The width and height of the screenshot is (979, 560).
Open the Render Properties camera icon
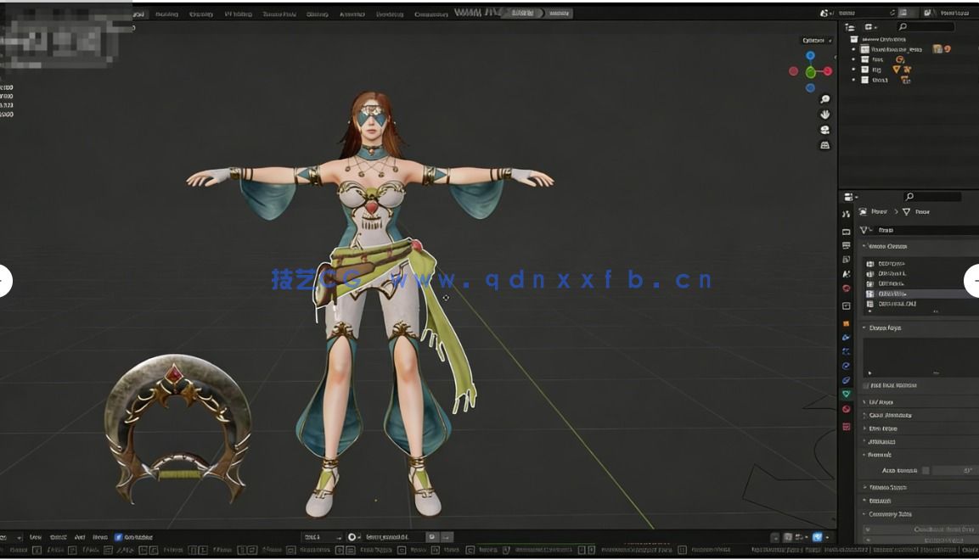[x=846, y=231]
